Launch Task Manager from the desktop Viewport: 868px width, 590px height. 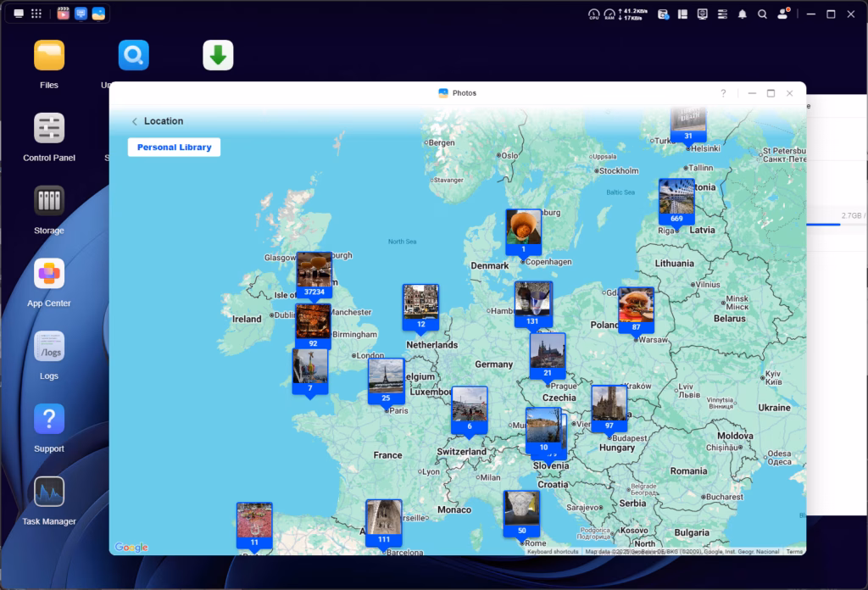tap(49, 493)
